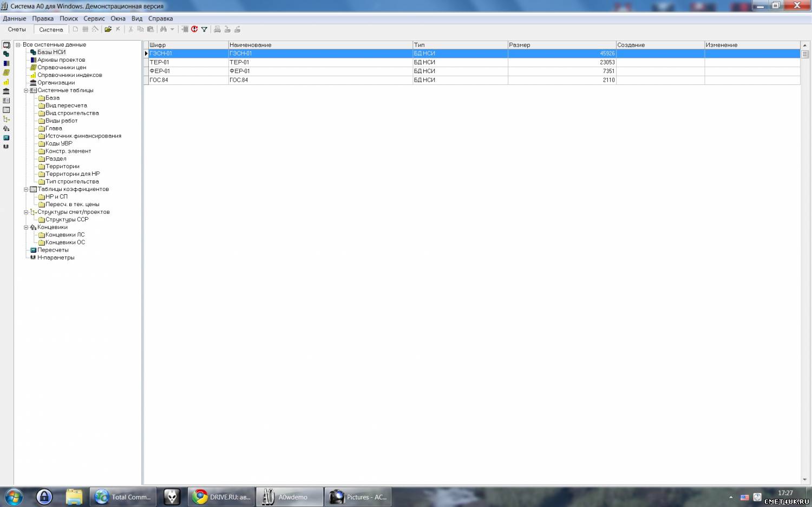Open the Правка menu
Screen dimensions: 812x507
pyautogui.click(x=43, y=18)
